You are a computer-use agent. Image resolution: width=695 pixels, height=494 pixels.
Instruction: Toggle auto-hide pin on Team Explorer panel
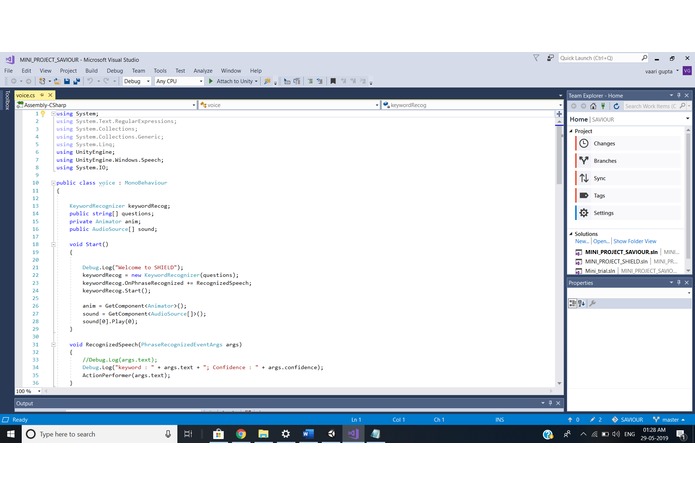point(679,95)
